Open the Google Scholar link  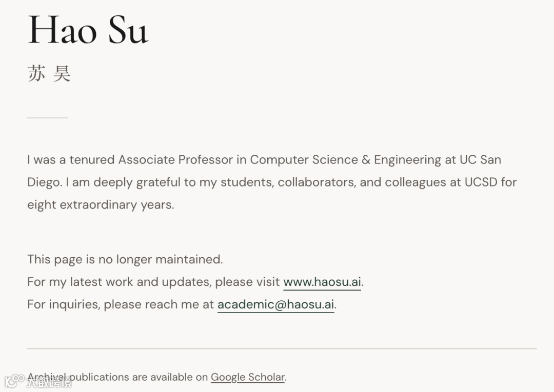[248, 377]
